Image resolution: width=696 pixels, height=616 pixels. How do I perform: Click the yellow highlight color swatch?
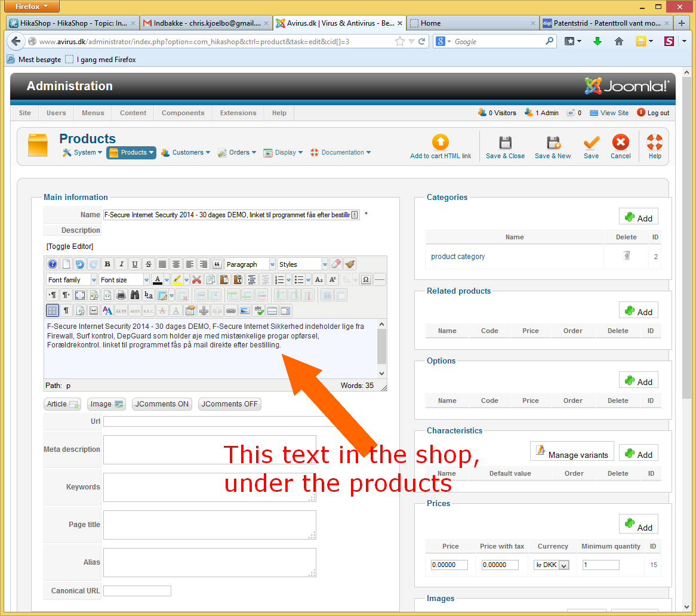tap(177, 280)
